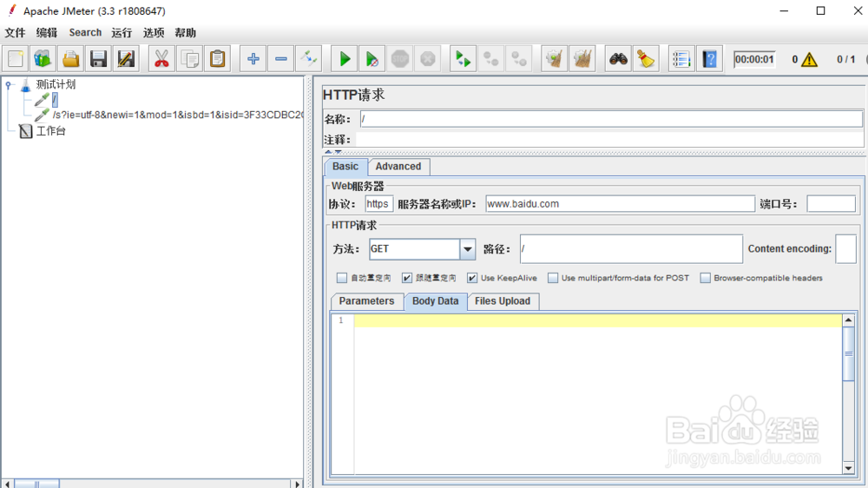Screen dimensions: 868x488
Task: Click Body Data scrollbar down arrow
Action: (848, 469)
